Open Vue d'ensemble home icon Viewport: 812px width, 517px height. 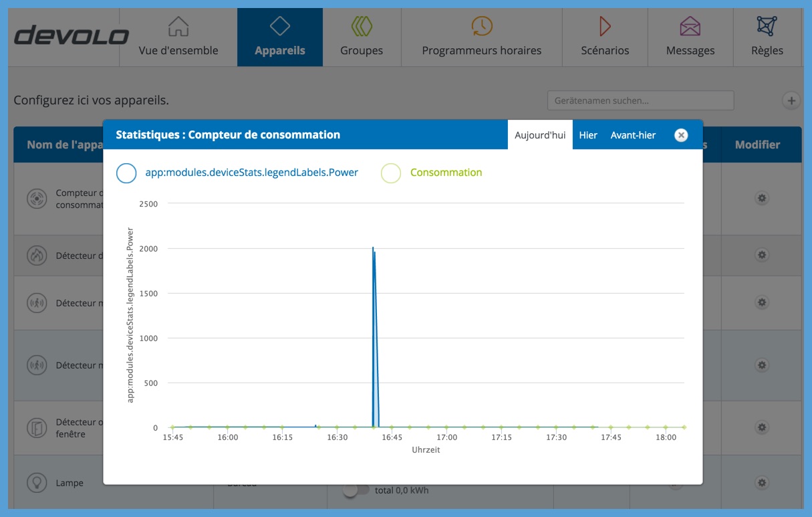pyautogui.click(x=178, y=27)
